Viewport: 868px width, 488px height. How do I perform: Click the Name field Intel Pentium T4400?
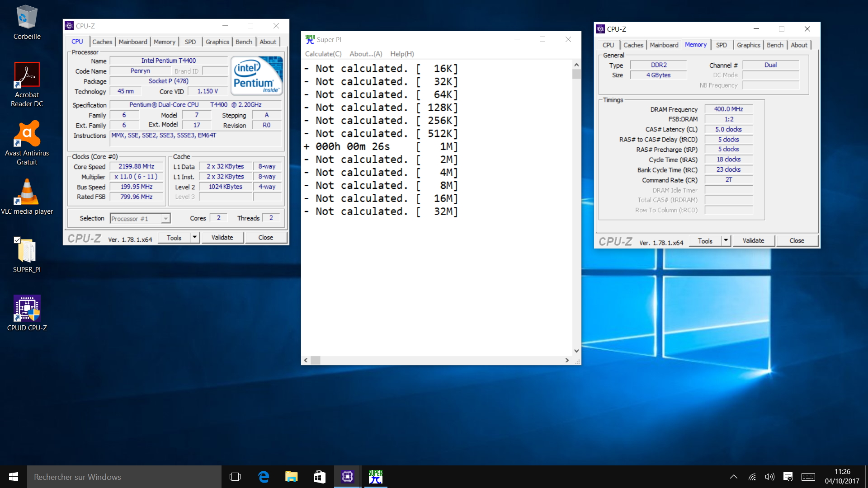[x=169, y=61]
